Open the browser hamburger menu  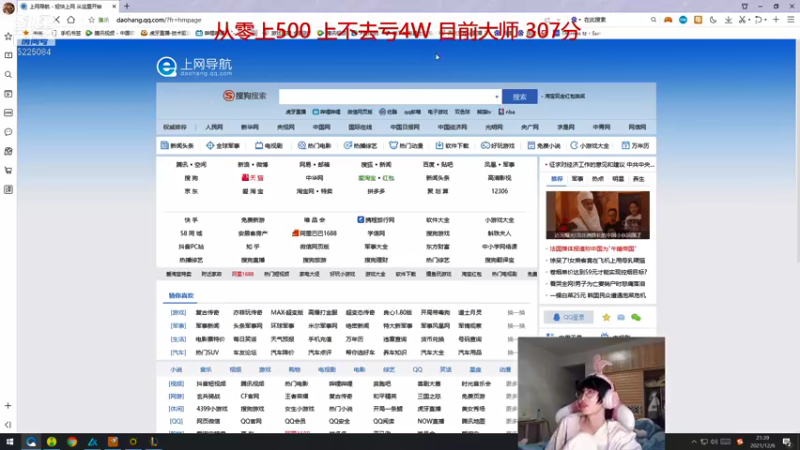(x=791, y=20)
